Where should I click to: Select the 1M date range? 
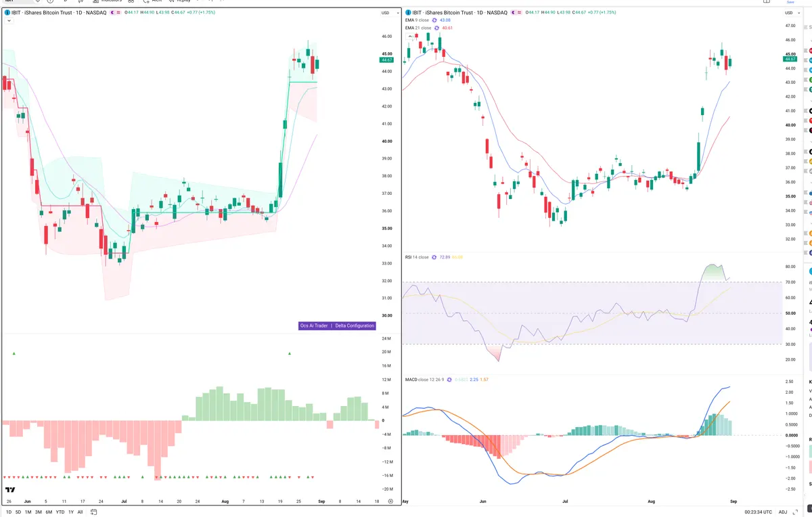[x=28, y=512]
